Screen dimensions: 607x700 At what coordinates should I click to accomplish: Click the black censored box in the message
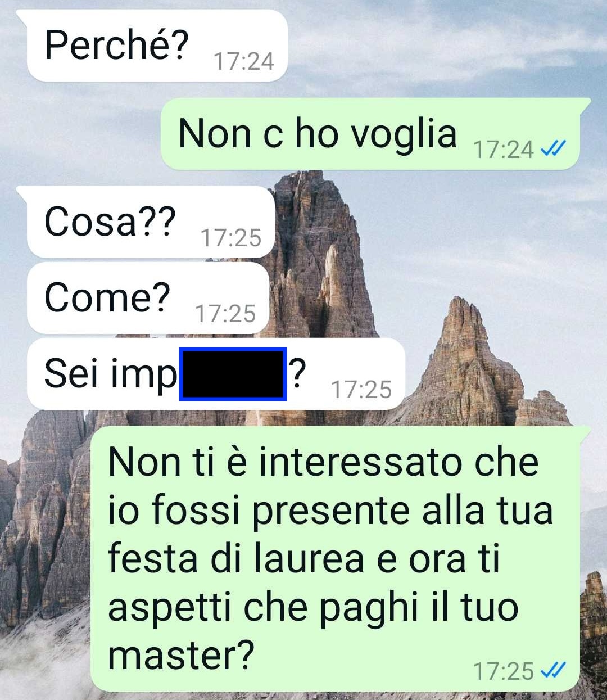[x=233, y=374]
